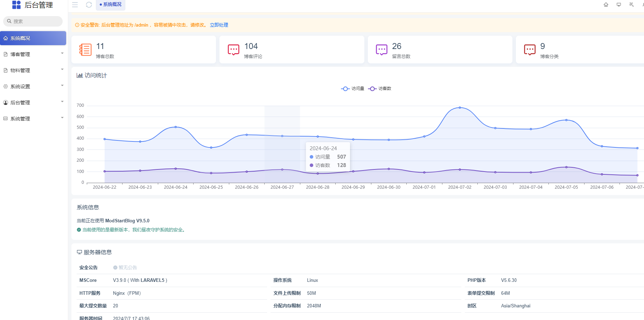Click the 博客管理 document icon

pyautogui.click(x=6, y=54)
